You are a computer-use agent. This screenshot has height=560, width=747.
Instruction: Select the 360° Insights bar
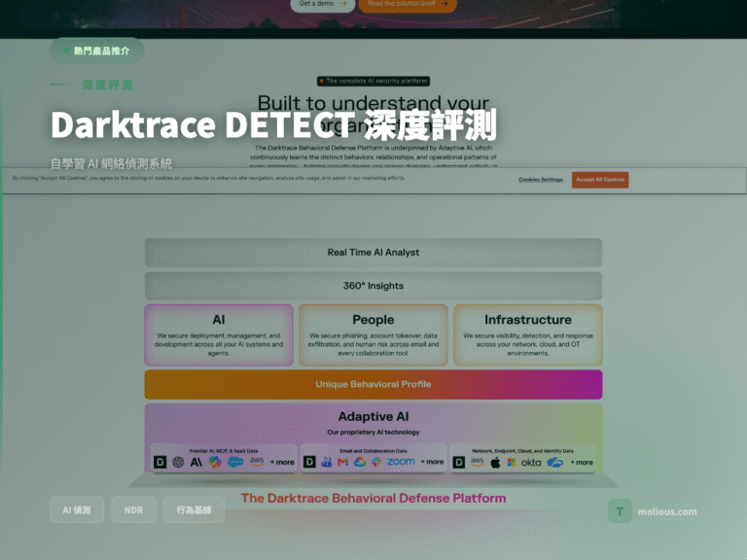click(373, 286)
